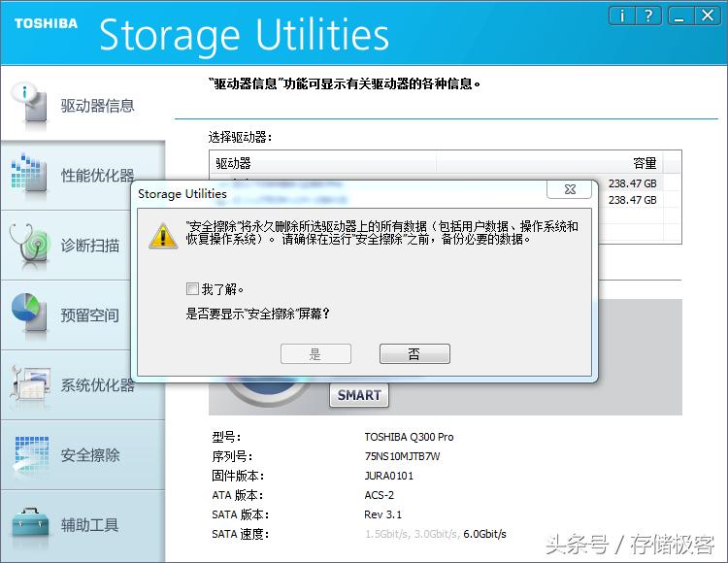Click the 系统优化器 system optimizer icon
Image resolution: width=728 pixels, height=563 pixels.
pyautogui.click(x=28, y=384)
